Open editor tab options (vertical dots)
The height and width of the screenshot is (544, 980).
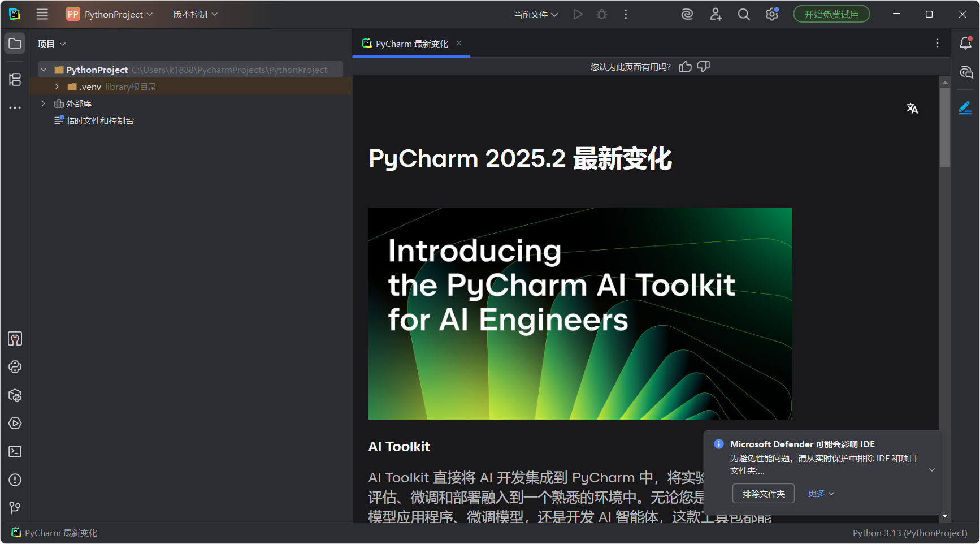pyautogui.click(x=937, y=43)
